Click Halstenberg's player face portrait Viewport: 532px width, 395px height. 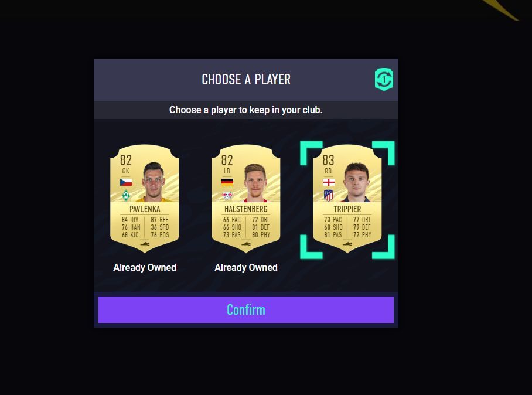(x=255, y=183)
